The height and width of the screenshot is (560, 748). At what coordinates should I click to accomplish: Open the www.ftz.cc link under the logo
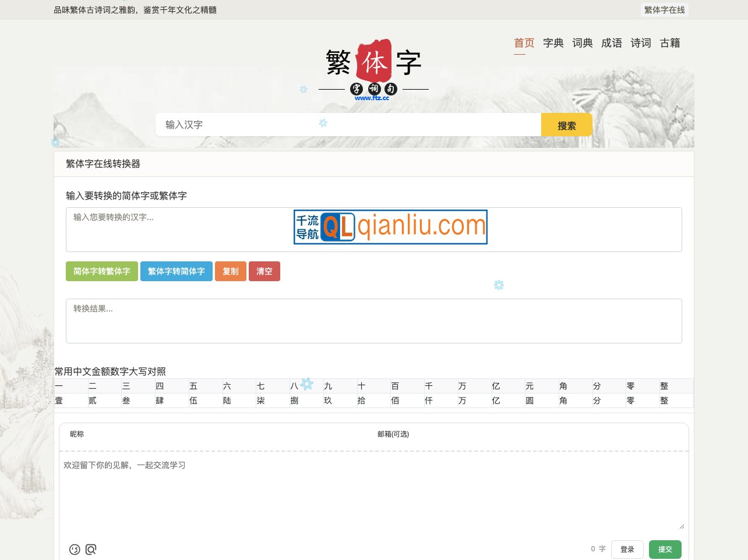(372, 97)
